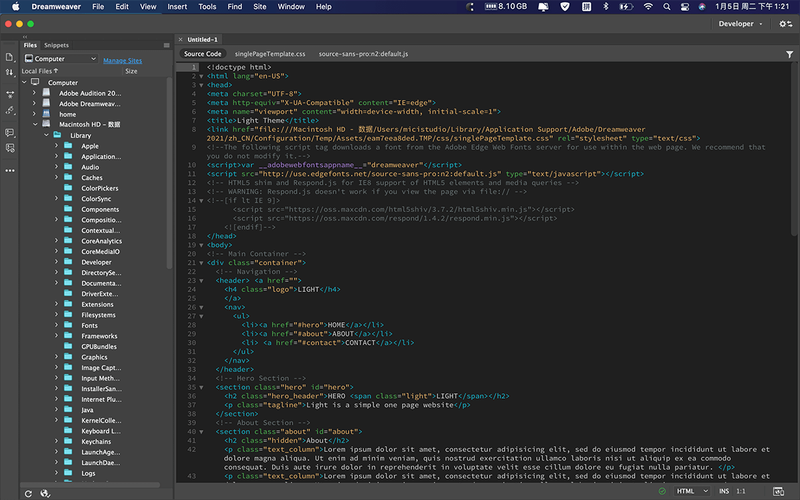Click the real-time preview icon in status bar
Viewport: 800px width, 500px height.
coord(778,492)
